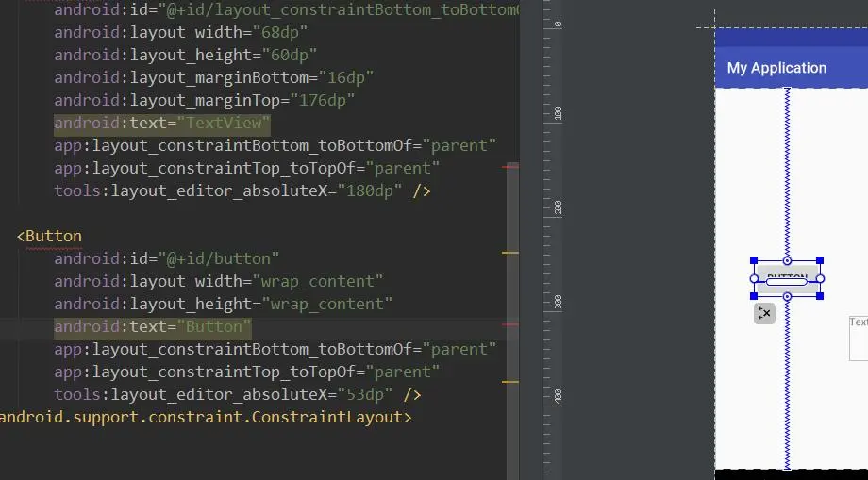Viewport: 868px width, 480px height.
Task: Select the TextView widget in the preview
Action: pyautogui.click(x=860, y=338)
